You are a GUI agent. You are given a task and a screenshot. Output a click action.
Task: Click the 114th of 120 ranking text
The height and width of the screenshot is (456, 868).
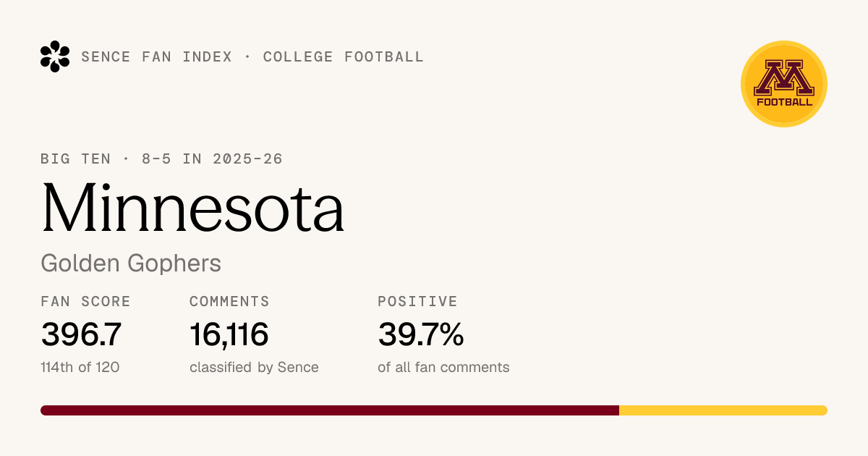coord(80,367)
